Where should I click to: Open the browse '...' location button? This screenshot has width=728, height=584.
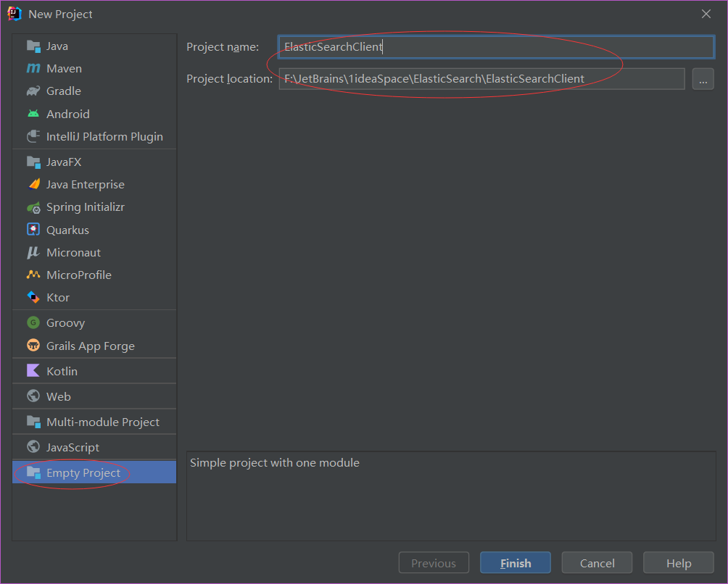703,79
